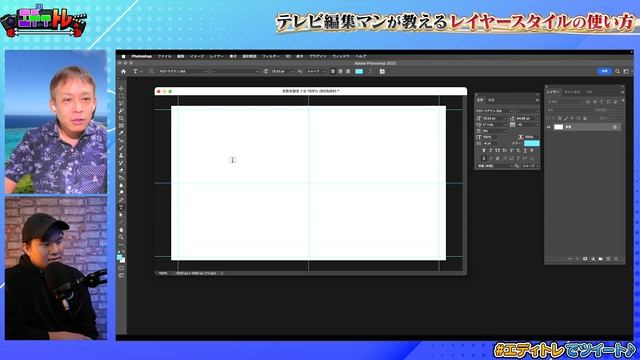Open the search icon at top right
640x360 pixels.
click(617, 71)
